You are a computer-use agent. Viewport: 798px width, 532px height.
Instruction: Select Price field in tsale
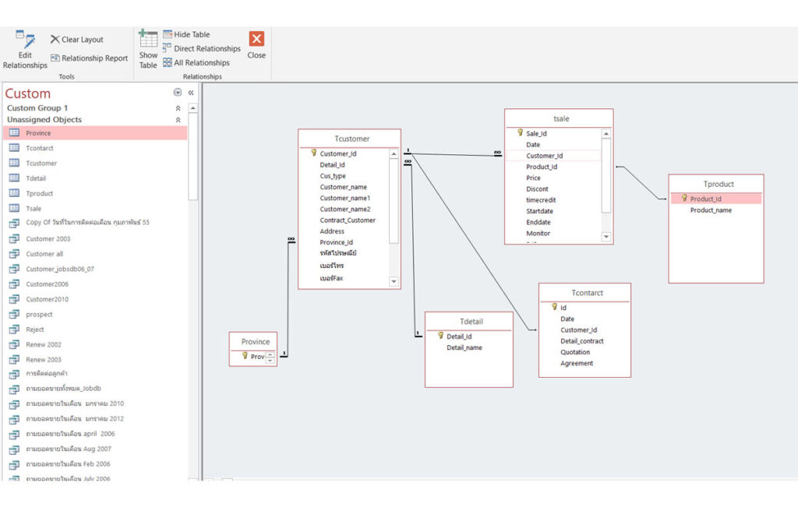coord(533,178)
